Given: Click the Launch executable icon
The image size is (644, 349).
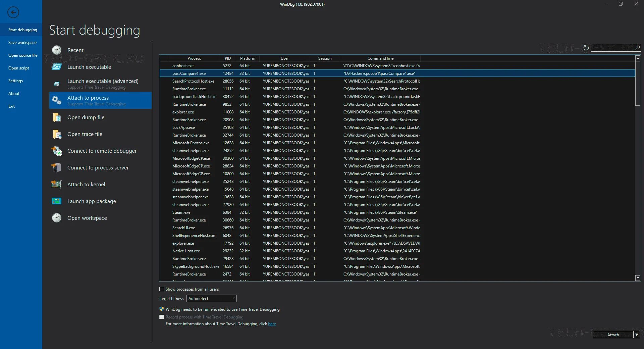Looking at the screenshot, I should [57, 67].
